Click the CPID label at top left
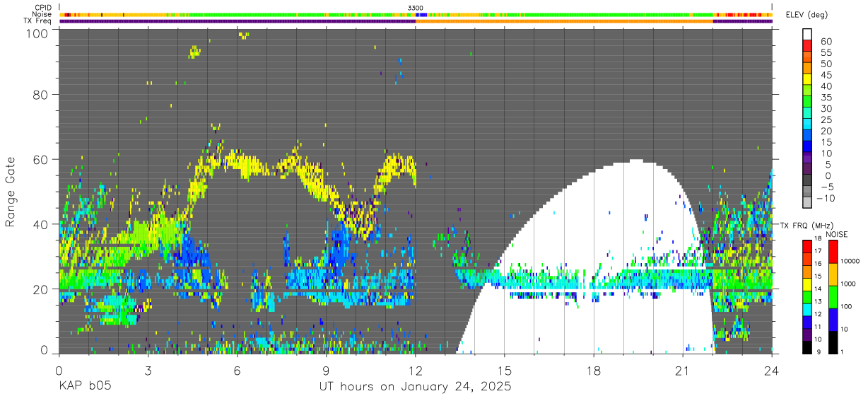Screen dimensions: 868x401 (42, 8)
